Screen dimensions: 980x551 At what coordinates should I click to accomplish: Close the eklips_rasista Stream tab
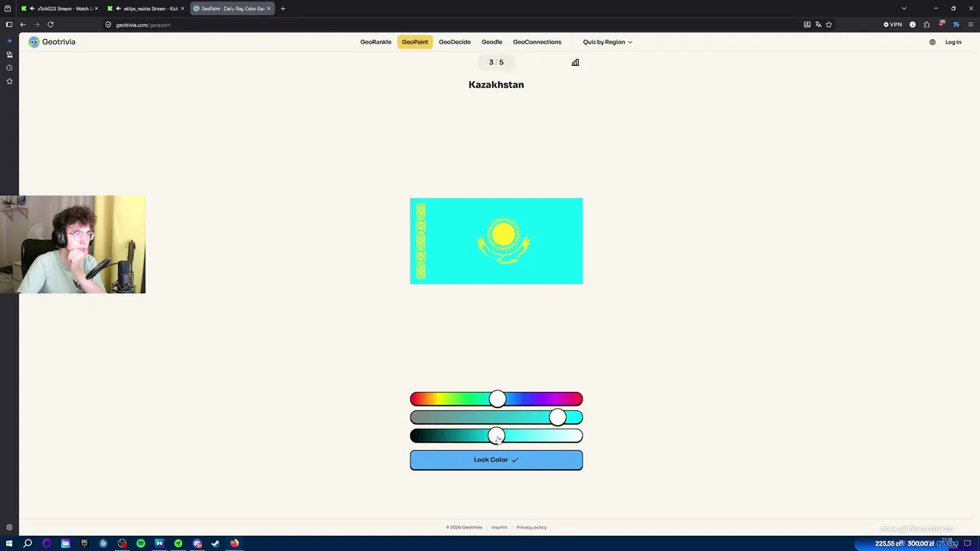(182, 8)
